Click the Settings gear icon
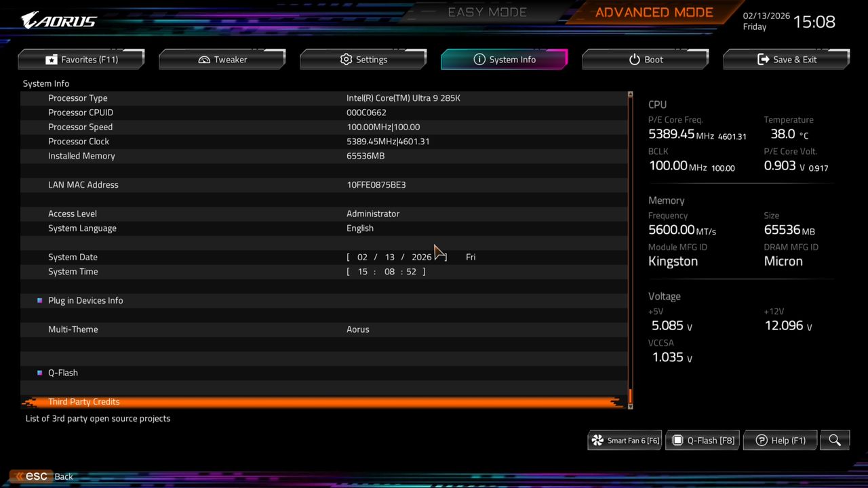Viewport: 868px width, 488px height. pyautogui.click(x=346, y=59)
